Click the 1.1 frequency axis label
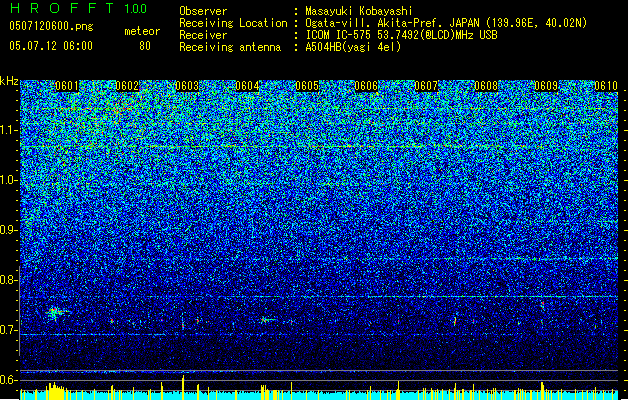629x400 pixels. (8, 130)
